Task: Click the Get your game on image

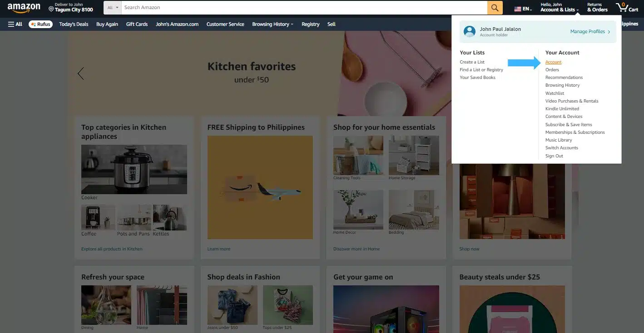Action: coord(386,309)
